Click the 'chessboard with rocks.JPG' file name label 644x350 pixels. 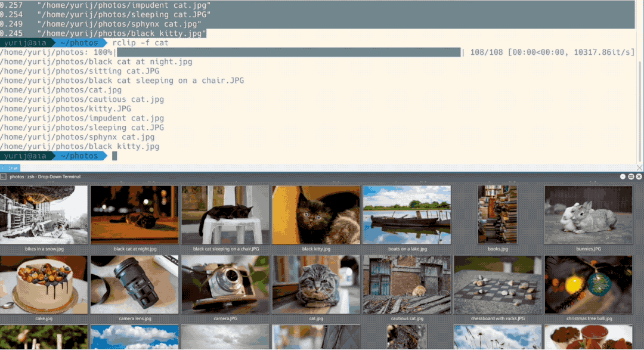[x=498, y=319]
